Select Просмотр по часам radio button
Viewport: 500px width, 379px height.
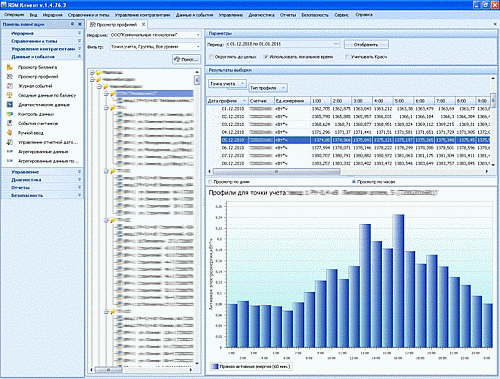354,182
